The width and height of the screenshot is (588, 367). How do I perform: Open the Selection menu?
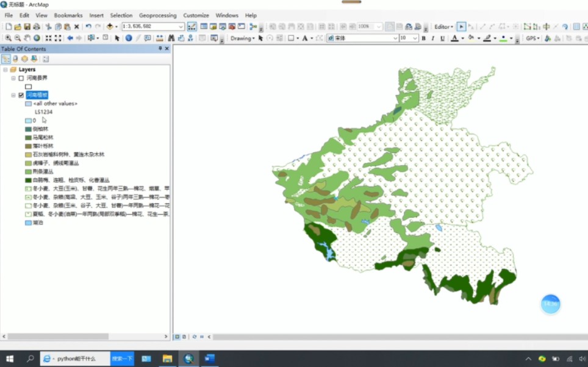[x=121, y=15]
